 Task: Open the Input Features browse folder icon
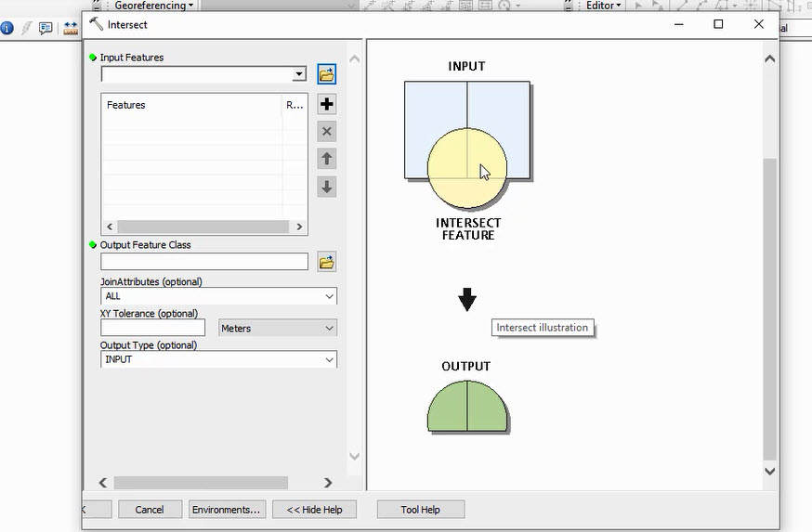326,74
